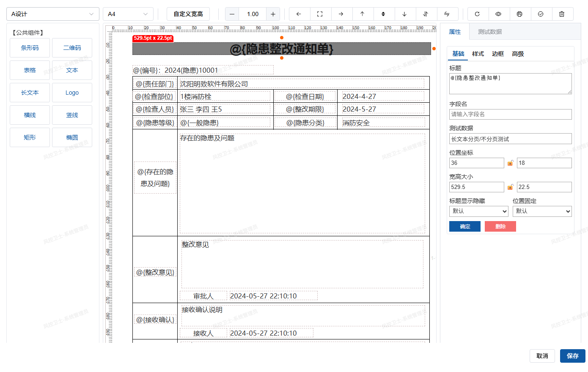
Task: Click the align right arrow icon
Action: pyautogui.click(x=341, y=14)
